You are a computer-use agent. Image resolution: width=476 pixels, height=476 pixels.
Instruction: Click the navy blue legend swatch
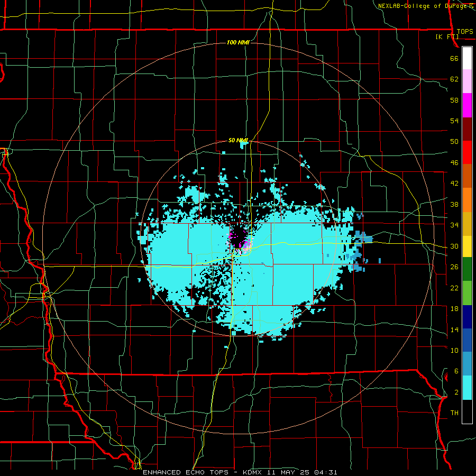(x=467, y=317)
